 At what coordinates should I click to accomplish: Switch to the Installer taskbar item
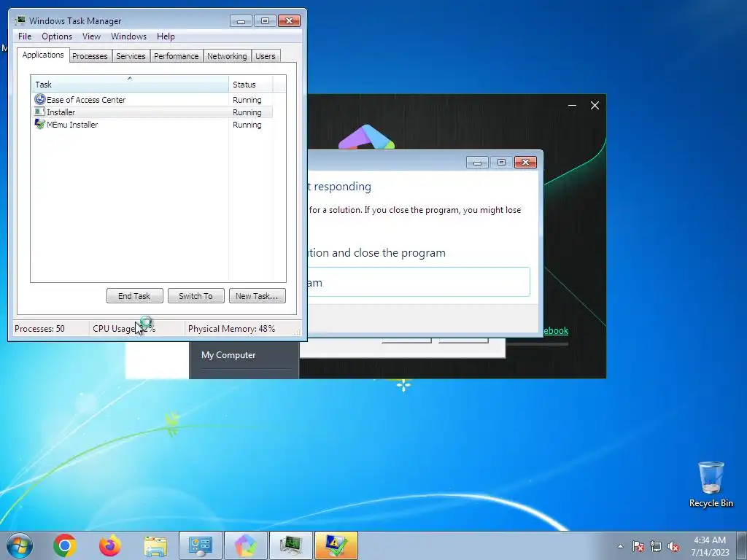tap(336, 545)
